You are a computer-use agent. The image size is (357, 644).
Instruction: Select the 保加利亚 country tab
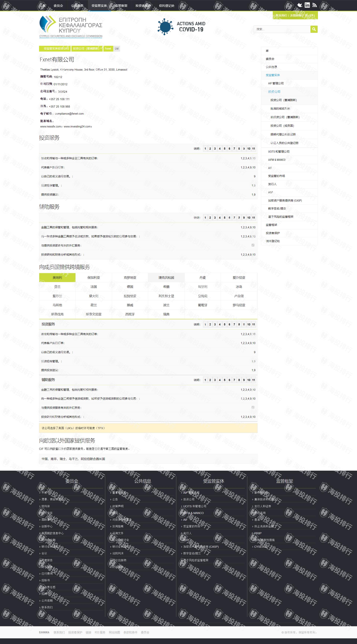point(94,278)
